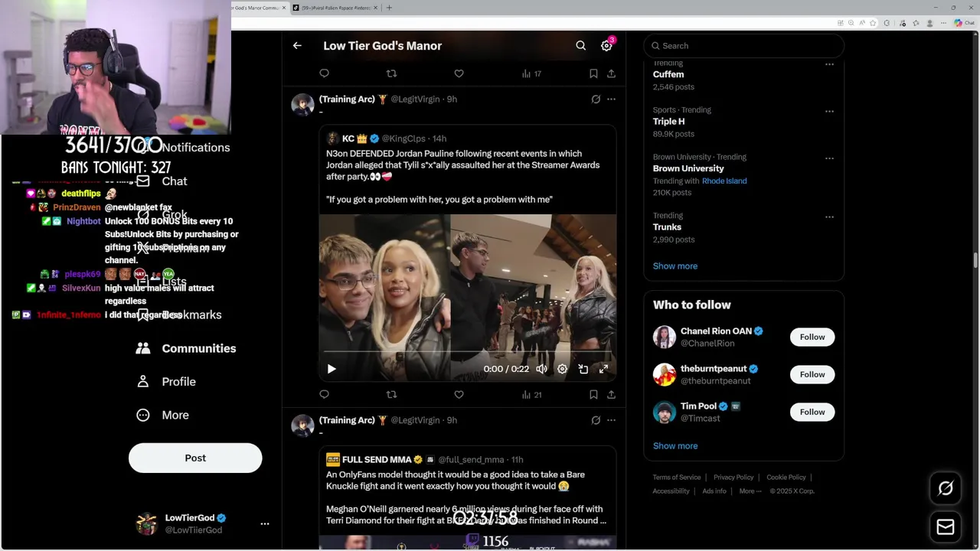
Task: Open Cookie Policy link
Action: 786,478
